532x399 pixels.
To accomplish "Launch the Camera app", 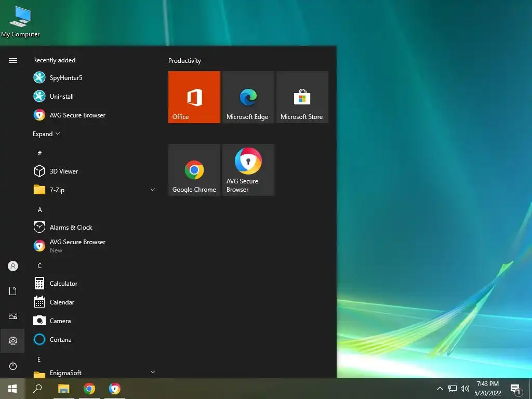I will click(x=95, y=321).
